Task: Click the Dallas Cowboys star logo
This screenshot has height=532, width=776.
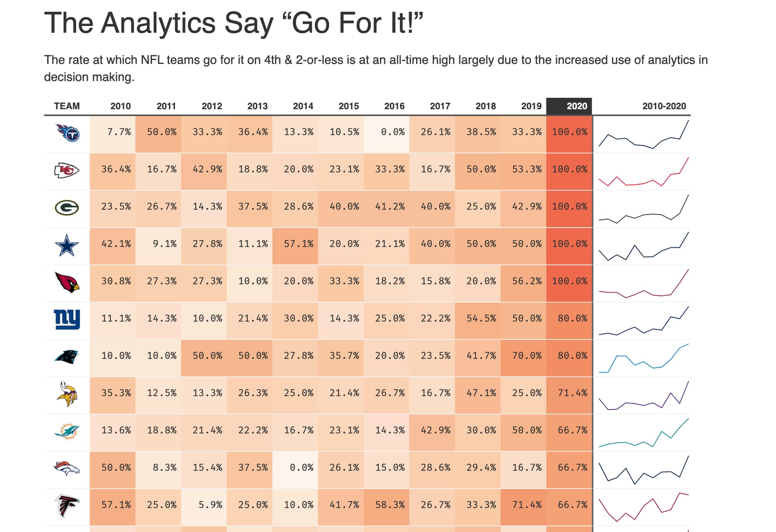Action: point(67,245)
